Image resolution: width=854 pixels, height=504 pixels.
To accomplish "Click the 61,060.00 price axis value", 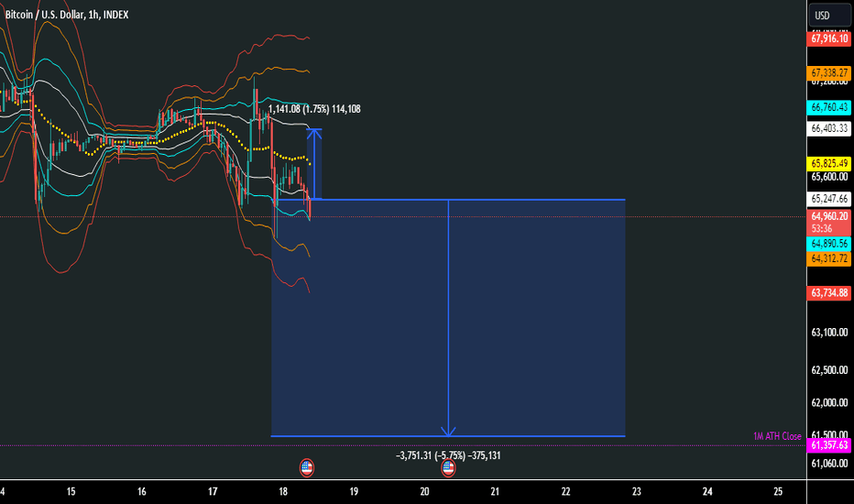I will 829,464.
